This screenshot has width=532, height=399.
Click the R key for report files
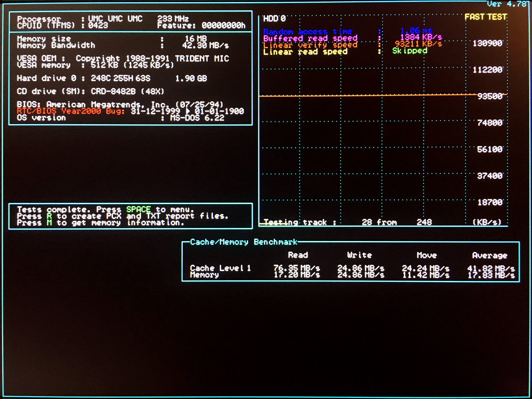[x=49, y=216]
